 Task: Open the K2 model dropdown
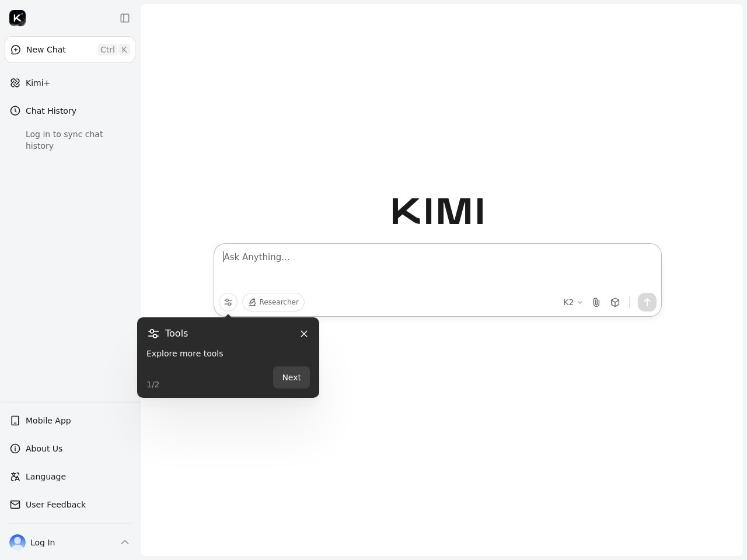572,302
